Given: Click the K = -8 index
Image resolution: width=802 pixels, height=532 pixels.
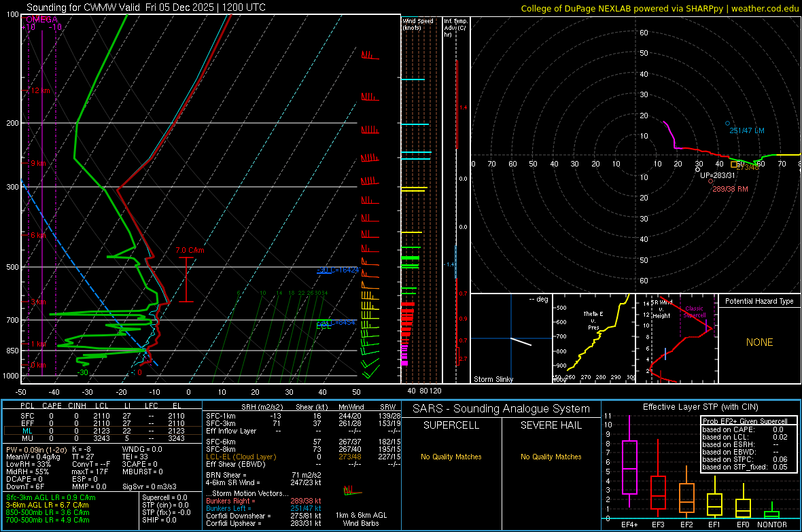Looking at the screenshot, I should click(x=82, y=449).
